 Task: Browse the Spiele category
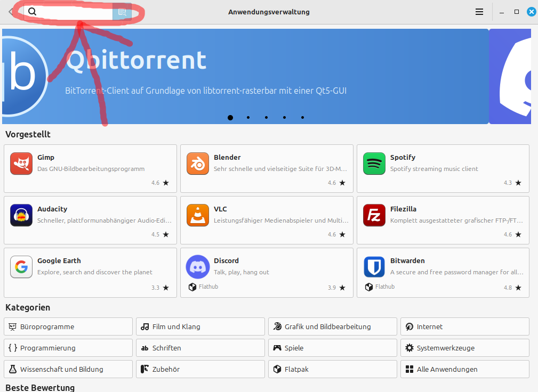click(333, 348)
